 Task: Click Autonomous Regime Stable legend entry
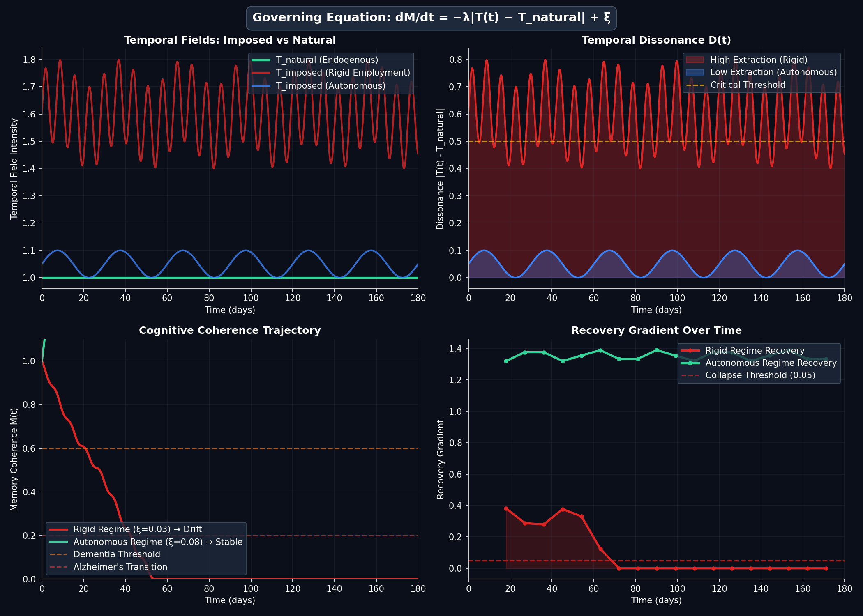(158, 542)
